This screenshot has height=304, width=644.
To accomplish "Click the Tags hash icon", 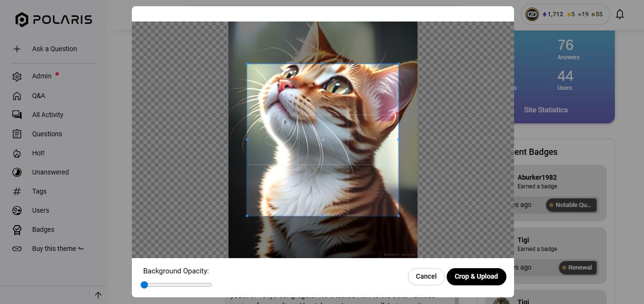I will [x=17, y=191].
